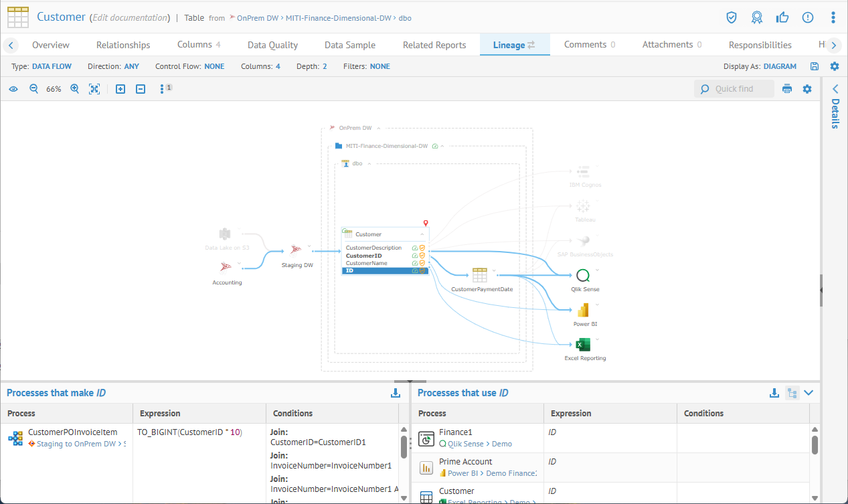Click the Edit documentation link
Screen dimensions: 848x504
pyautogui.click(x=129, y=17)
